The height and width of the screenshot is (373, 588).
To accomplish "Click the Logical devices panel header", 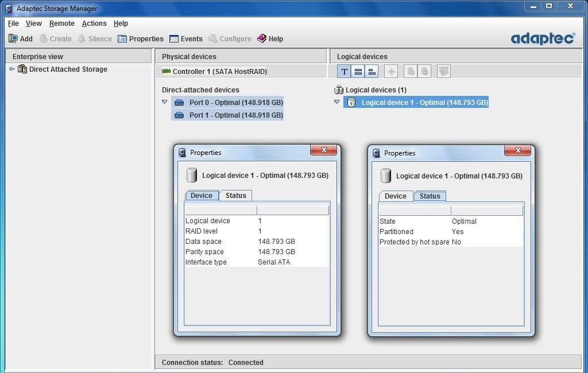I will point(456,57).
